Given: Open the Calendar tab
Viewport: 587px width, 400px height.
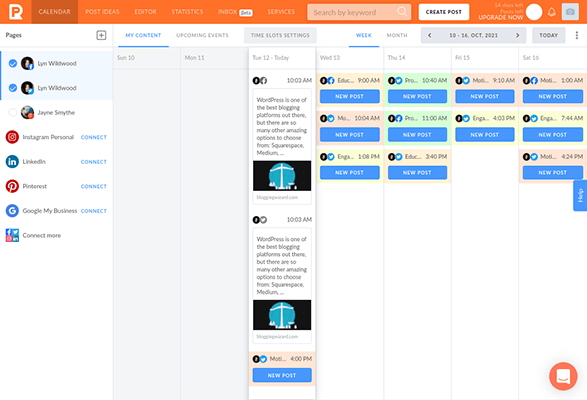Looking at the screenshot, I should point(55,12).
